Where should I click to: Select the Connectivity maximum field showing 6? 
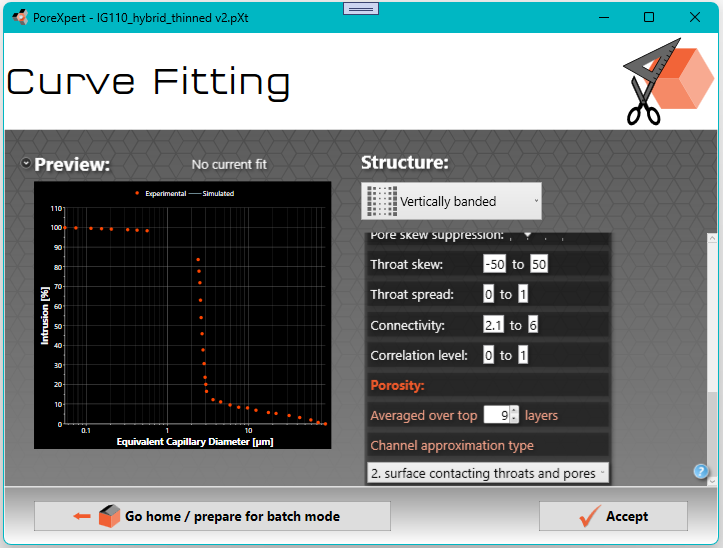pos(533,325)
